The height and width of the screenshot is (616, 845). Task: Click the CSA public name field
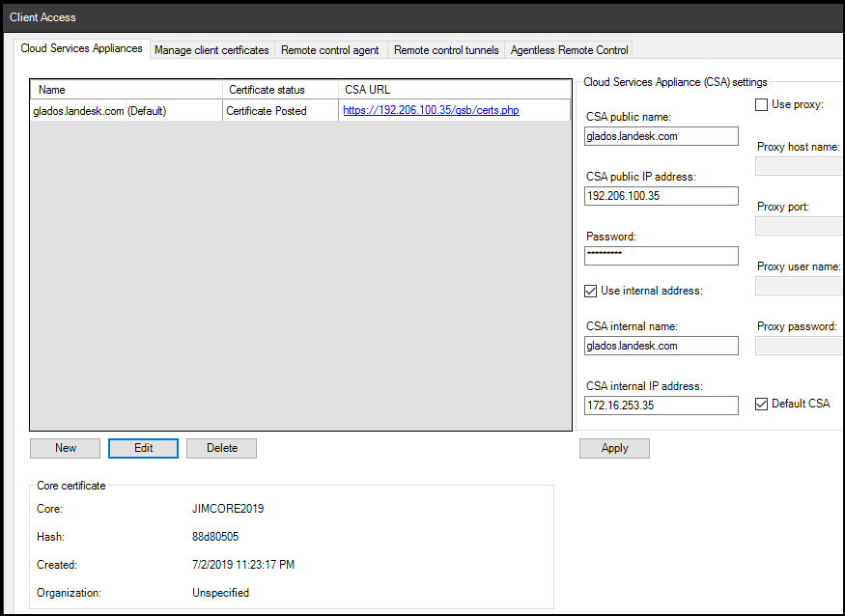(662, 137)
